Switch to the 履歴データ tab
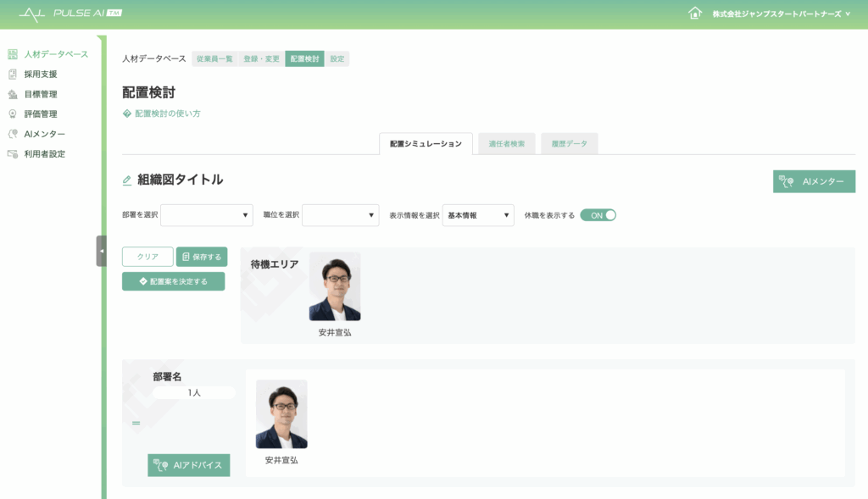This screenshot has height=499, width=868. (569, 144)
